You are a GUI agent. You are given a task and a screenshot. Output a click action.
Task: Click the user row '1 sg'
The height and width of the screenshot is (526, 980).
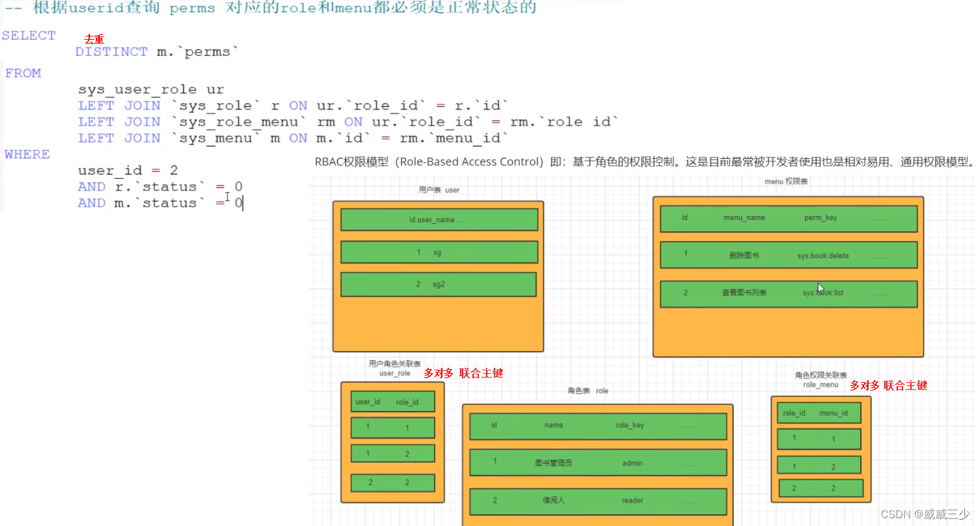tap(439, 252)
